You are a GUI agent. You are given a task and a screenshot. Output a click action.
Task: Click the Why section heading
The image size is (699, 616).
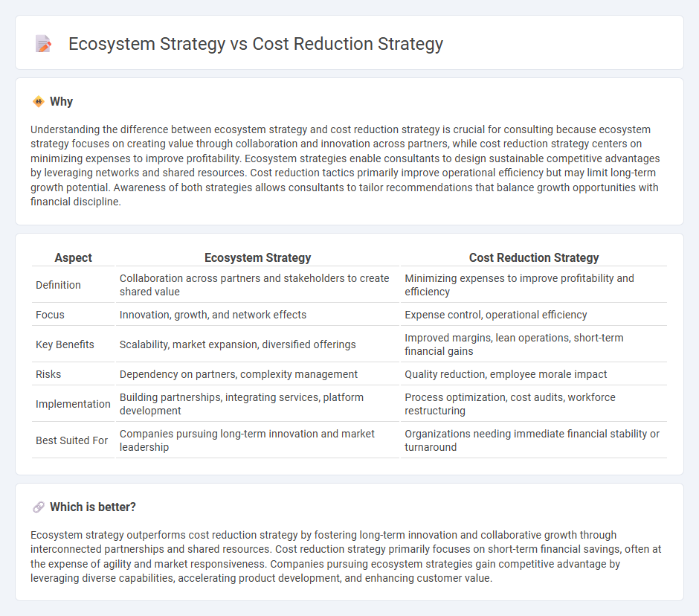[61, 102]
